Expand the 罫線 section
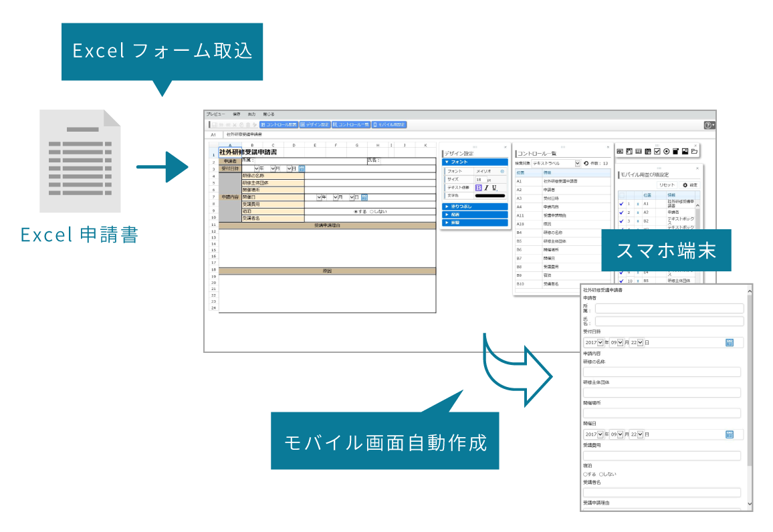 tap(475, 223)
